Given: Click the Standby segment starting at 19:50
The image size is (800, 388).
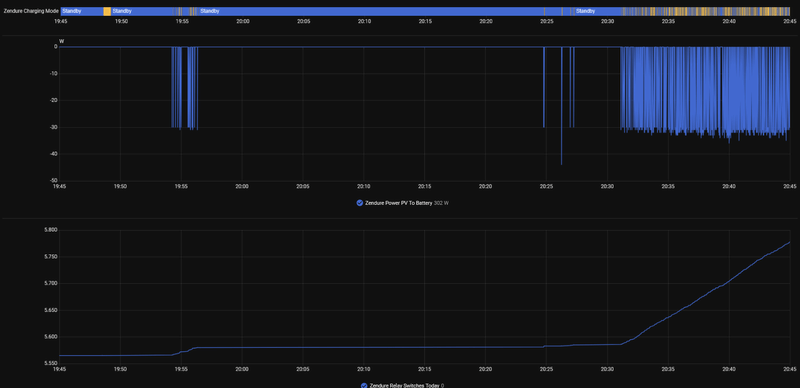Looking at the screenshot, I should [141, 11].
